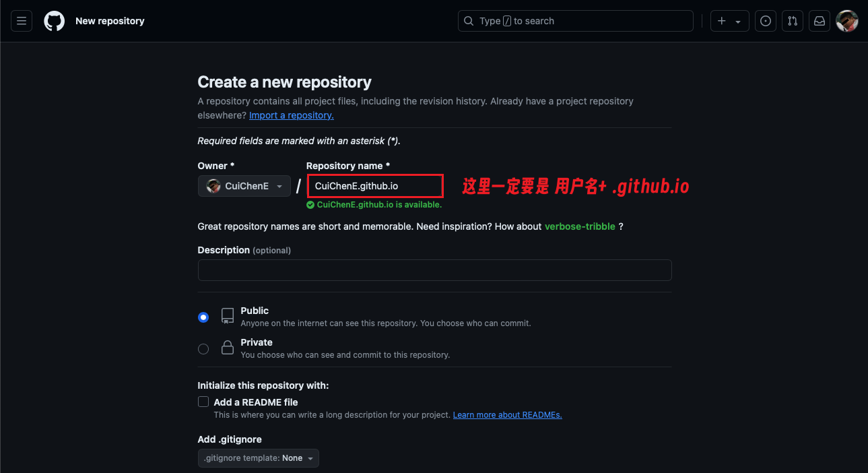Open the Issues icon in header
The width and height of the screenshot is (868, 473).
pyautogui.click(x=766, y=21)
